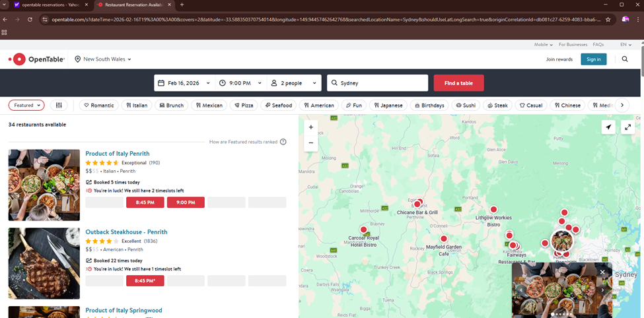Image resolution: width=644 pixels, height=318 pixels.
Task: Go back in browser history
Action: pyautogui.click(x=5, y=19)
